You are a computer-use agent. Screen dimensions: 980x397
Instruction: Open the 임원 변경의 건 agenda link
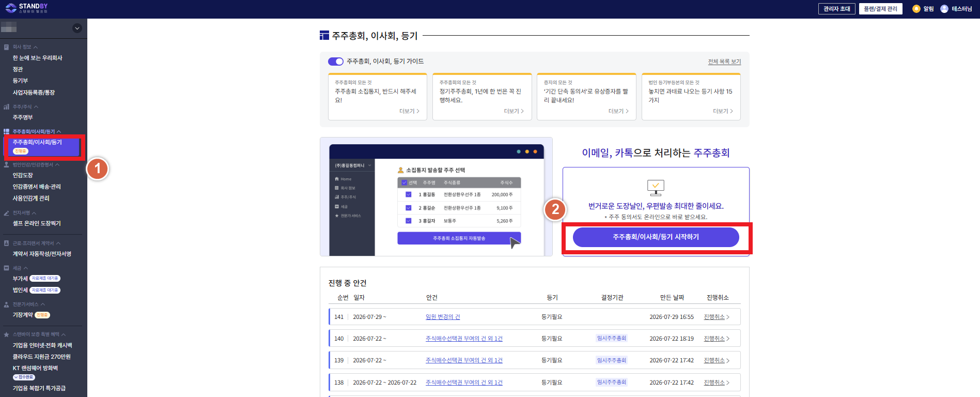443,317
